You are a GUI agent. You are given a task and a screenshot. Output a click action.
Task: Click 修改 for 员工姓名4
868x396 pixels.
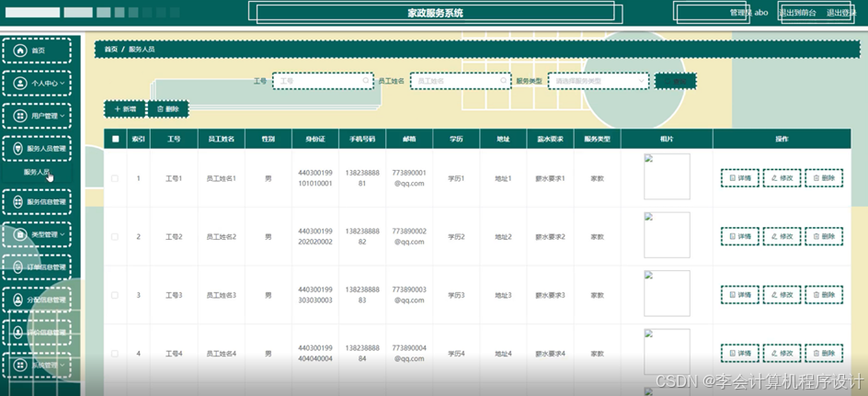click(782, 353)
